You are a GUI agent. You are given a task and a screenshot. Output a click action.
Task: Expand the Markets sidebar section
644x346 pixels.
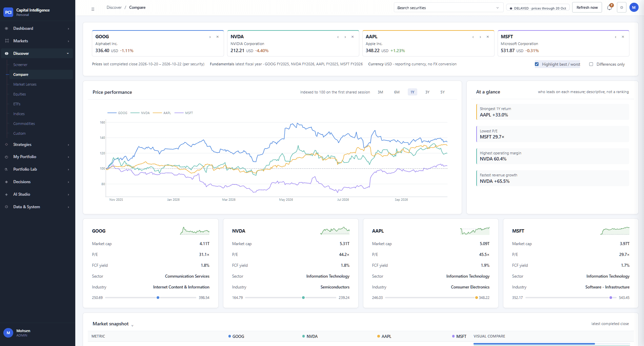click(37, 41)
